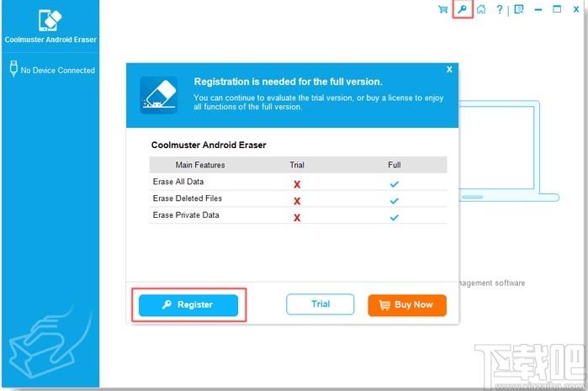
Task: Minimize the Coolmuster Android Eraser window
Action: pyautogui.click(x=538, y=10)
